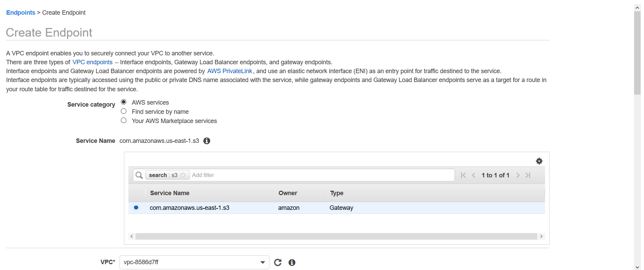Click the Add filter input field

pos(322,175)
